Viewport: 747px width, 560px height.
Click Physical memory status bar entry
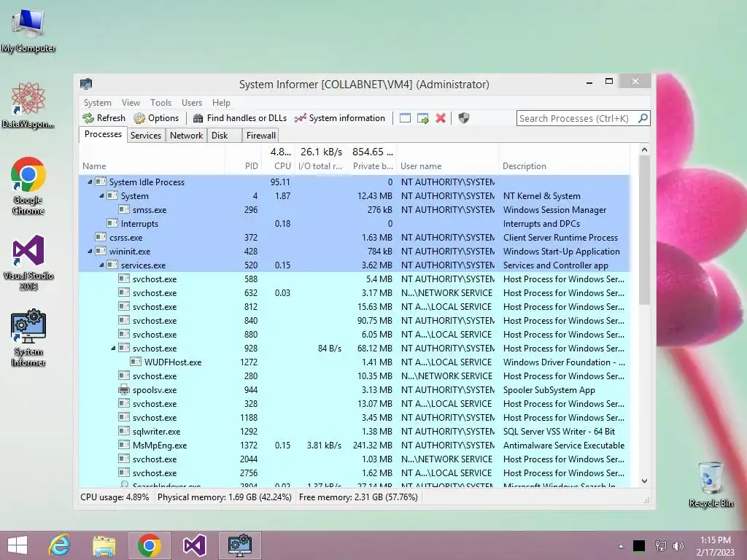225,497
